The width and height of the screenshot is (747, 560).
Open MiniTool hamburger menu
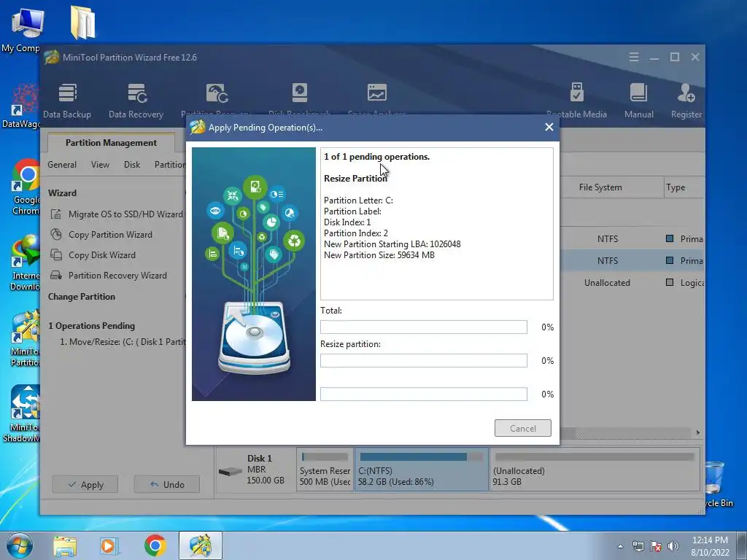click(x=634, y=57)
